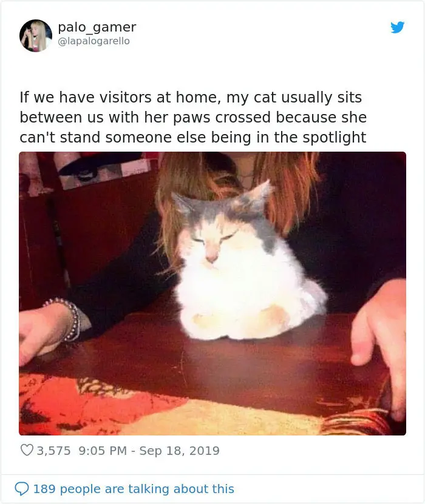
Task: Open the 9:05 PM - Sep 18, 2019 timestamp
Action: pos(149,451)
